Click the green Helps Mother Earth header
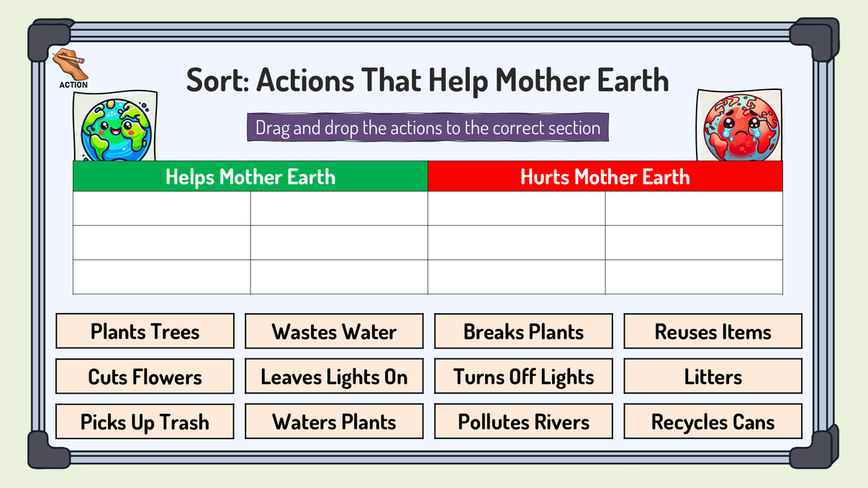This screenshot has height=488, width=868. click(x=250, y=176)
